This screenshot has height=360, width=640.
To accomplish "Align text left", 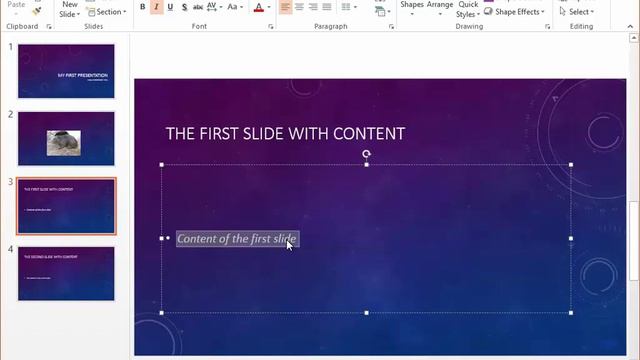I will click(285, 7).
